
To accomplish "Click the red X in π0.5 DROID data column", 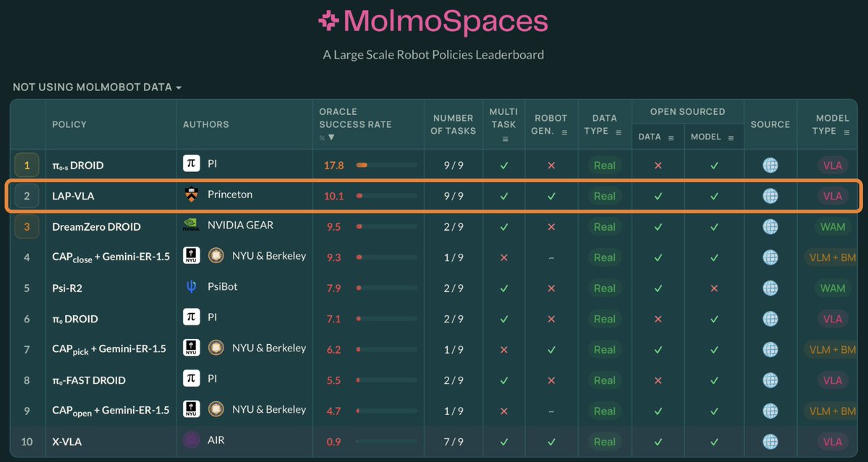I will [658, 166].
